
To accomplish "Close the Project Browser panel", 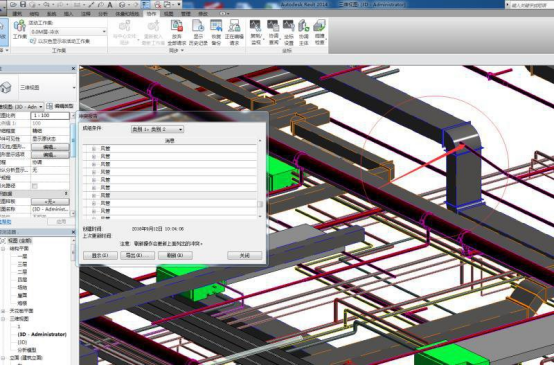I will tap(73, 232).
